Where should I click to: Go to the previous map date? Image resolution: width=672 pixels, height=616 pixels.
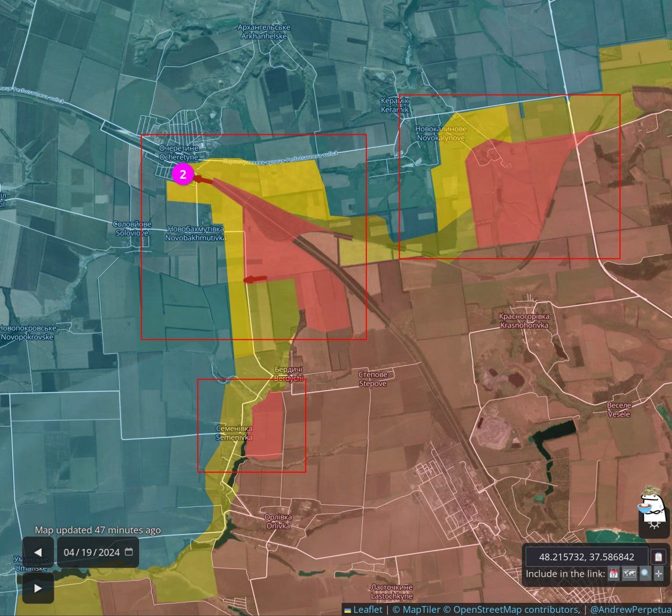pos(38,552)
